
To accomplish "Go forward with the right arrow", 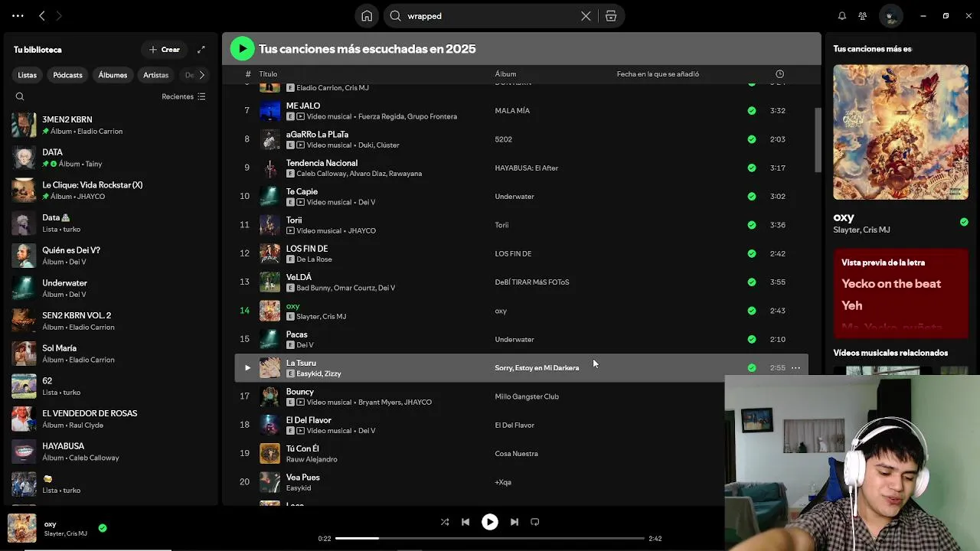I will coord(59,15).
